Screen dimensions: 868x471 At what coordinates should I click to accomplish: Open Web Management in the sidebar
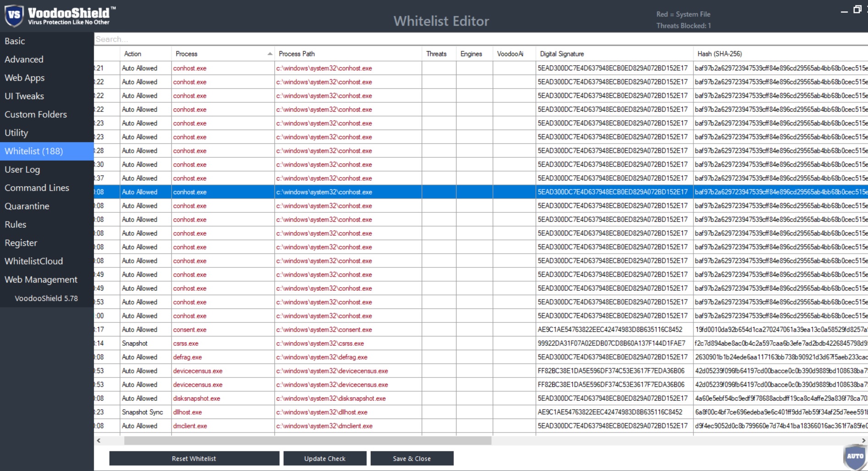[x=47, y=280]
